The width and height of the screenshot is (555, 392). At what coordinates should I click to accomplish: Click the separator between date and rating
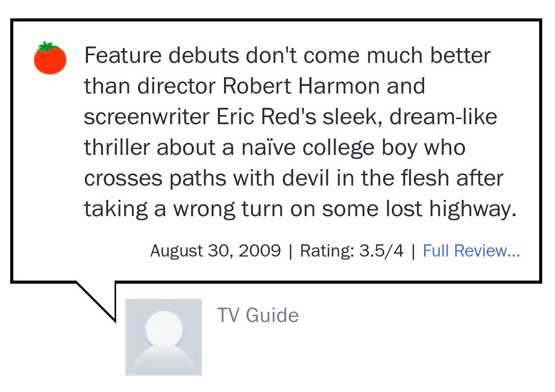tap(291, 251)
